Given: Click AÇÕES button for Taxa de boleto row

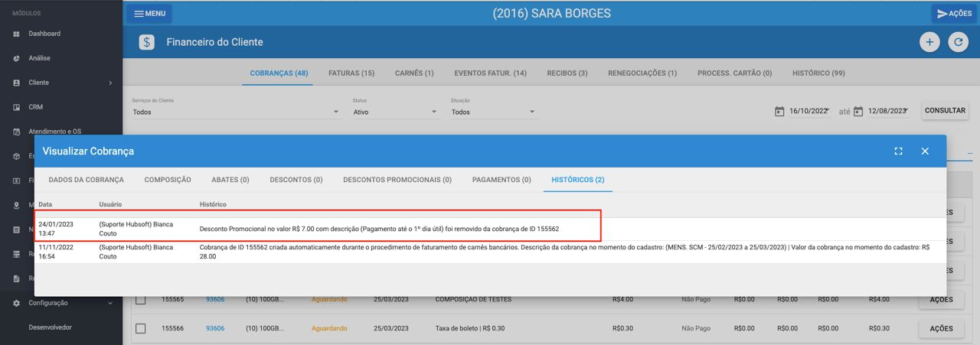Looking at the screenshot, I should pyautogui.click(x=941, y=328).
